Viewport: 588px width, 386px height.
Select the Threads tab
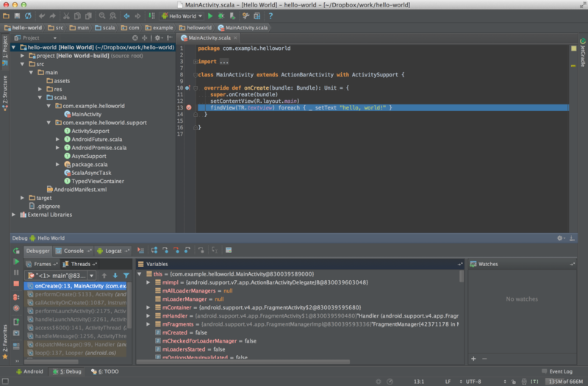click(x=80, y=264)
